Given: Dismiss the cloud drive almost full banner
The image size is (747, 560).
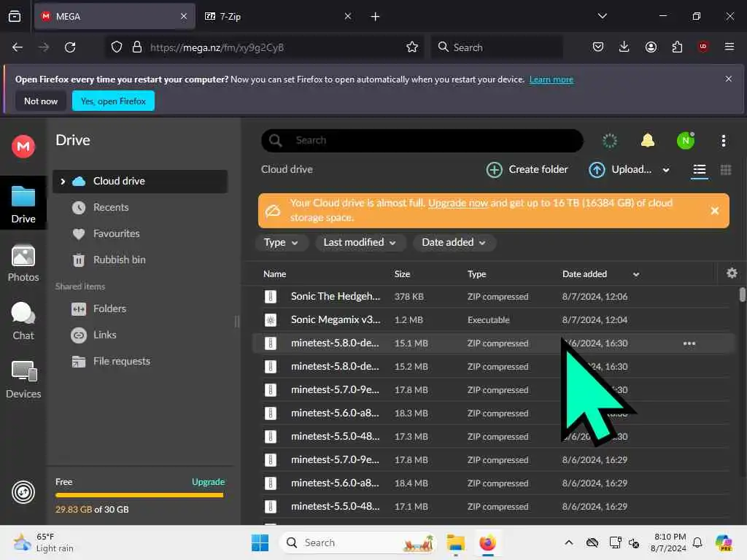Looking at the screenshot, I should 715,211.
